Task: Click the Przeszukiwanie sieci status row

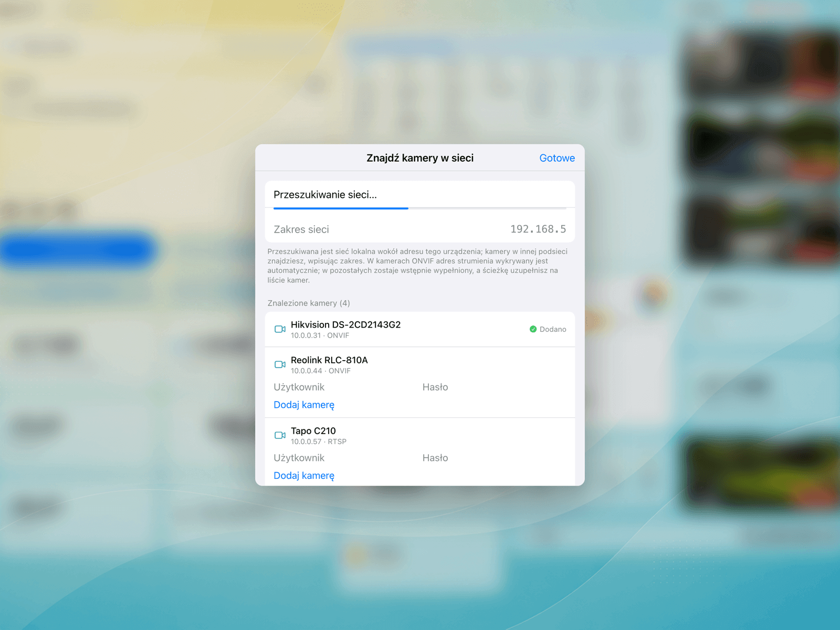Action: pyautogui.click(x=420, y=195)
